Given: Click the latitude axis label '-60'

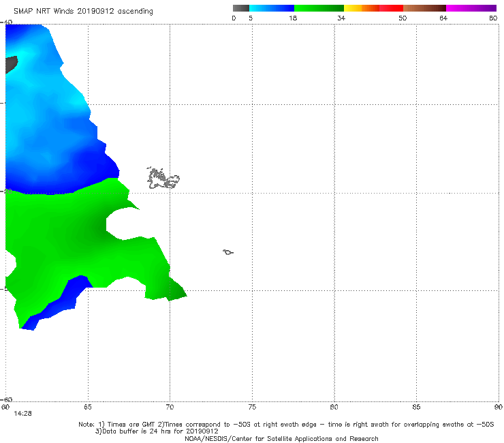Looking at the screenshot, I should pos(6,399).
